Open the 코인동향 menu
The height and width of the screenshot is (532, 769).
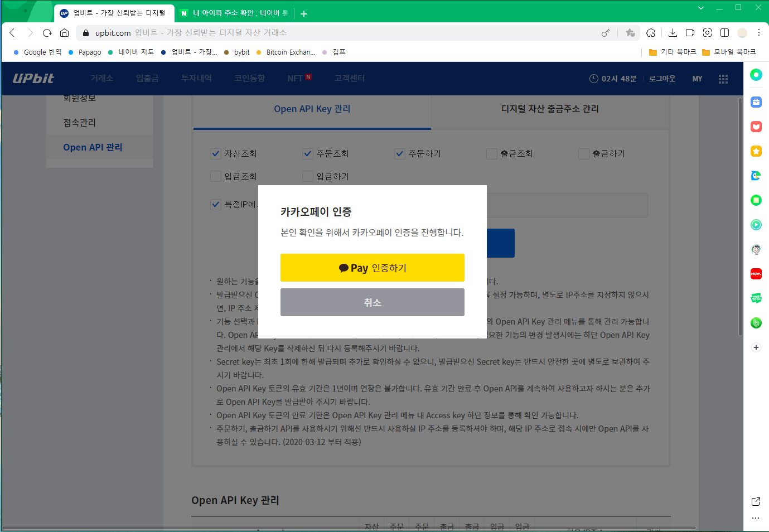tap(250, 79)
